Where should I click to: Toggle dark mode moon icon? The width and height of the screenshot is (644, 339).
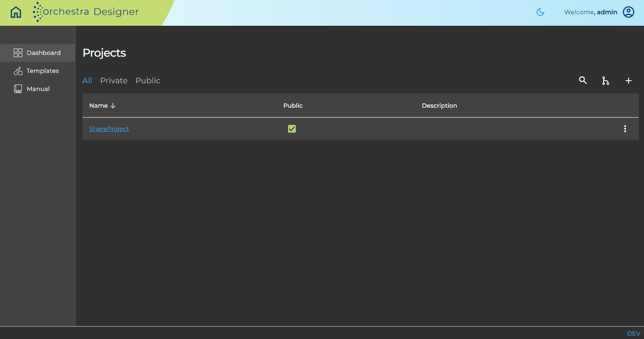(541, 12)
